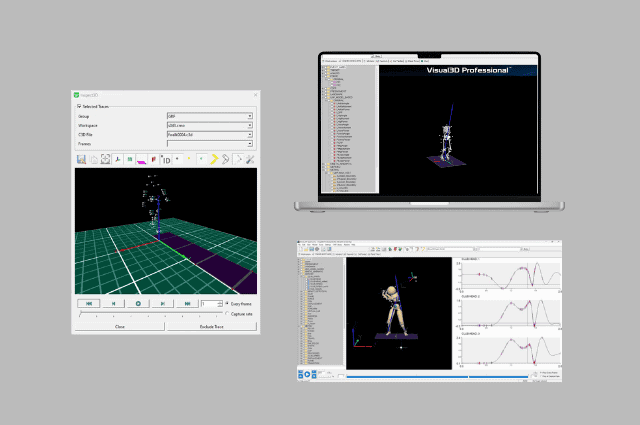
Task: Toggle the Selected Traces checkbox
Action: tap(80, 105)
